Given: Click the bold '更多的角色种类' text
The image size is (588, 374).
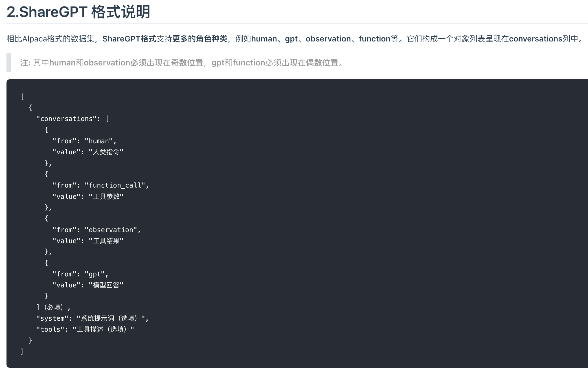Looking at the screenshot, I should click(199, 39).
